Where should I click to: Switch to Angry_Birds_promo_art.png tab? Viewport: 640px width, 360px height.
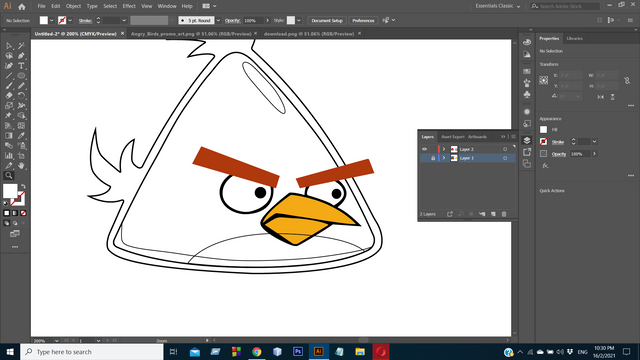click(x=191, y=34)
